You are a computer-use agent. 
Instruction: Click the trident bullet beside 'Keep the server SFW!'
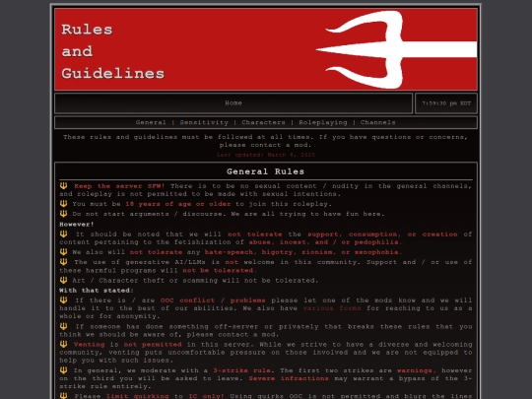pyautogui.click(x=63, y=185)
